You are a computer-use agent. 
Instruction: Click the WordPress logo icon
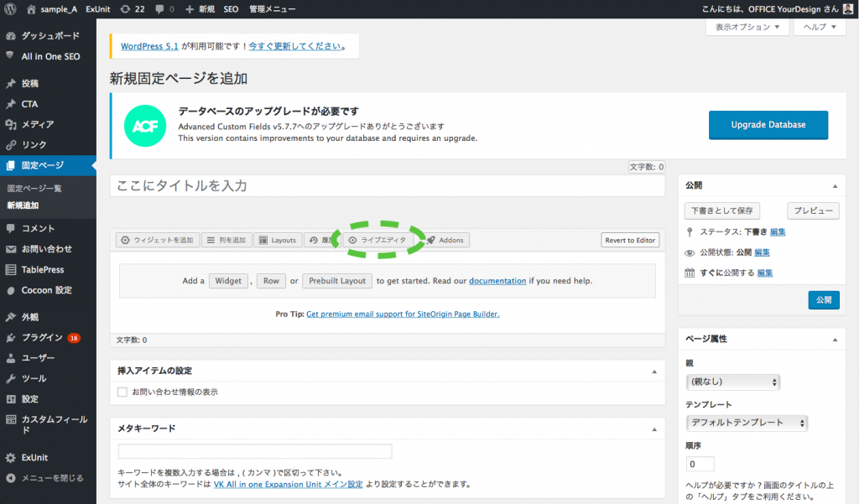point(10,8)
